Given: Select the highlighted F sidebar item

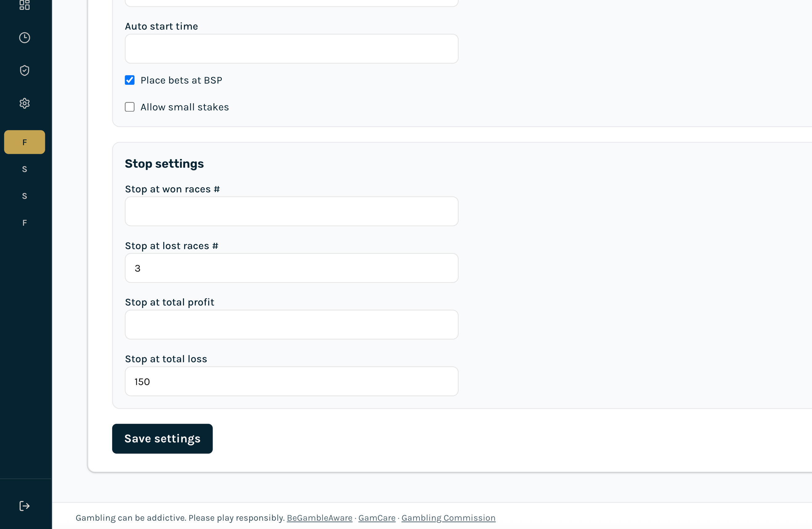Looking at the screenshot, I should coord(25,142).
